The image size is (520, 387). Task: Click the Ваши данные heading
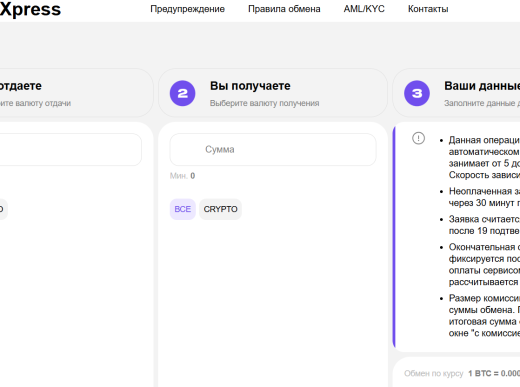coord(482,86)
